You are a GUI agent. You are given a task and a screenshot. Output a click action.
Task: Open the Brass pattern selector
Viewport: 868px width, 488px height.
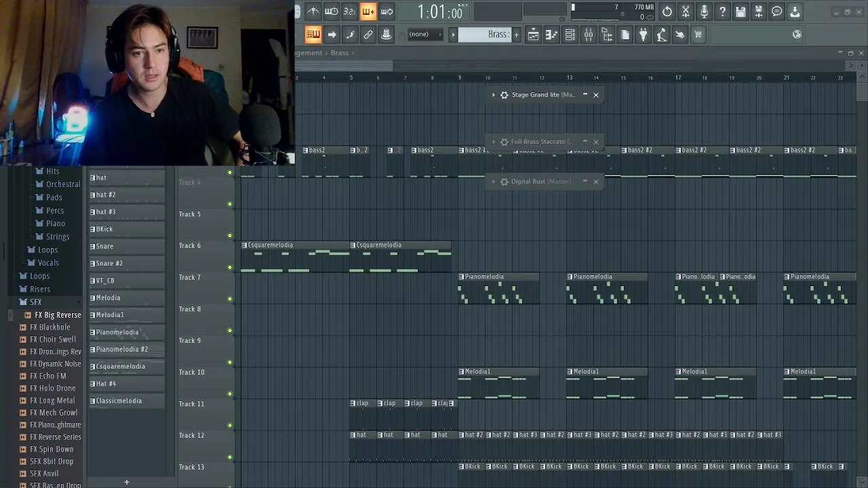pos(484,35)
